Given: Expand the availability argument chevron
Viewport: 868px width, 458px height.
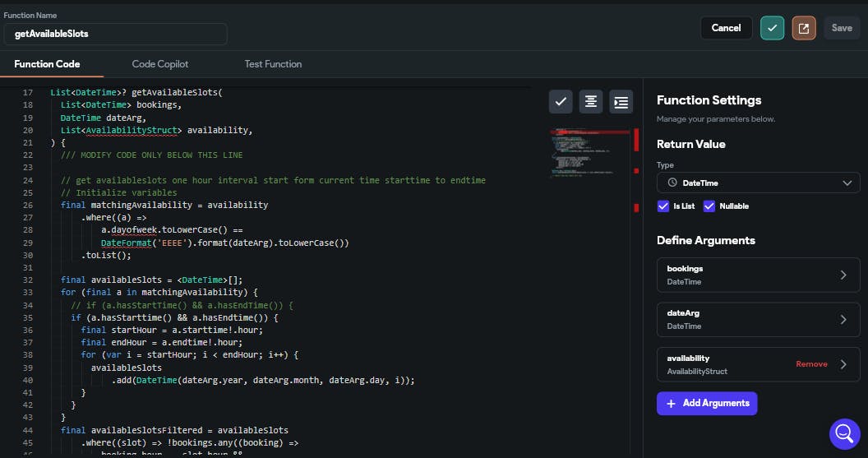Looking at the screenshot, I should [843, 364].
